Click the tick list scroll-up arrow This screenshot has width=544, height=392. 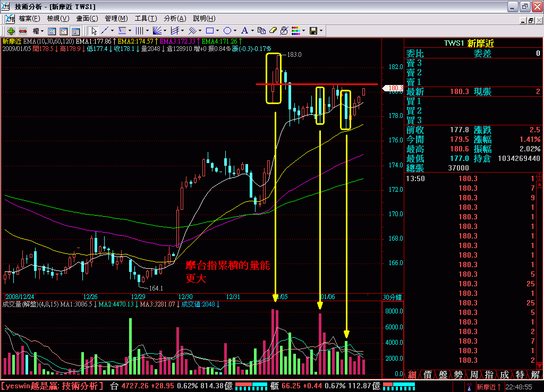pos(540,185)
